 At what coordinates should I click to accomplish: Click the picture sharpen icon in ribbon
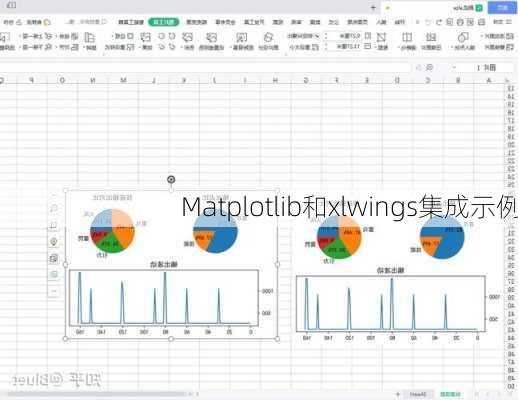(407, 37)
